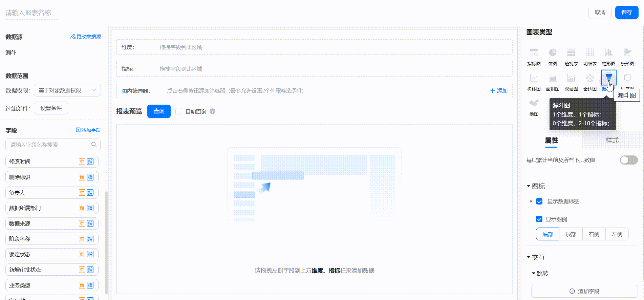This screenshot has height=300, width=644.
Task: Select the 指标图 chart type icon
Action: tap(534, 52)
